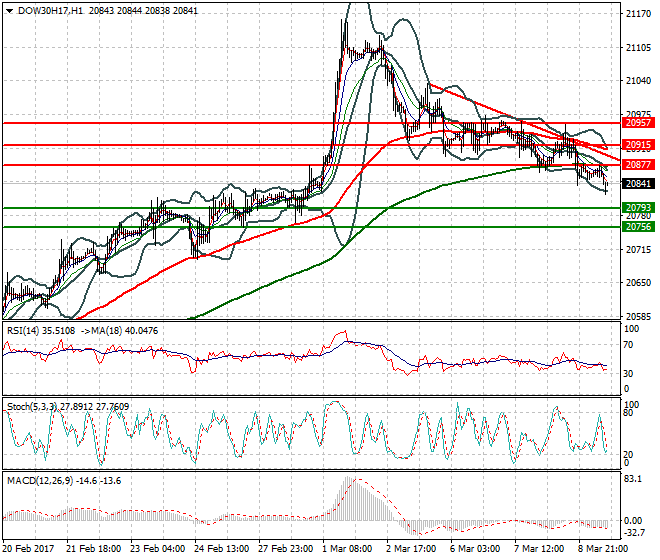Click the Stochastic scale value 80

pos(628,413)
